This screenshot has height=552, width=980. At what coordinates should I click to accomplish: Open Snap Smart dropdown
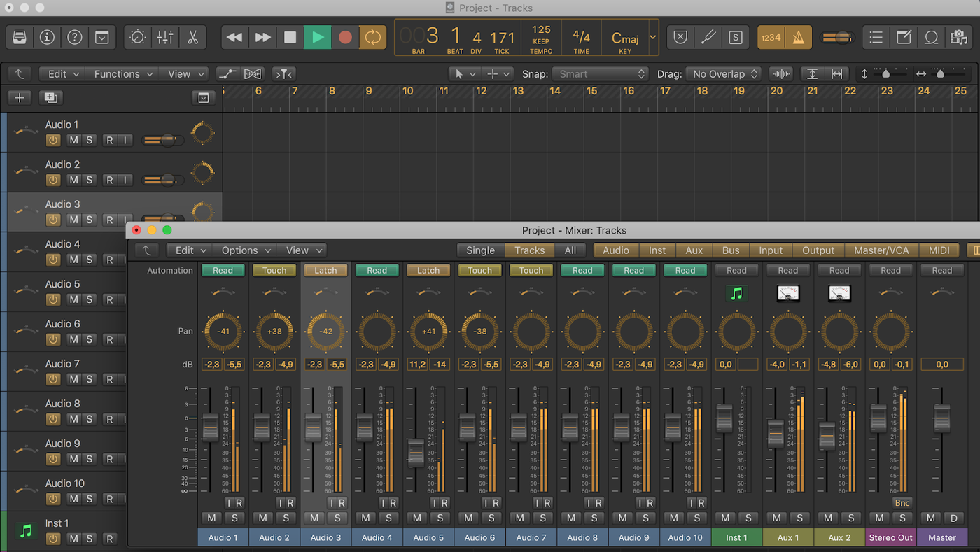[x=600, y=73]
